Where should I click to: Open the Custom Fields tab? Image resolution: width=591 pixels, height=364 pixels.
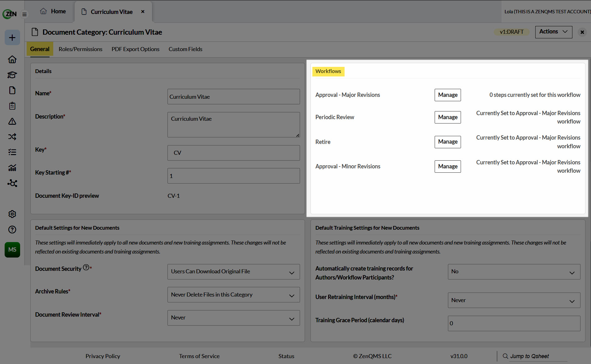185,49
